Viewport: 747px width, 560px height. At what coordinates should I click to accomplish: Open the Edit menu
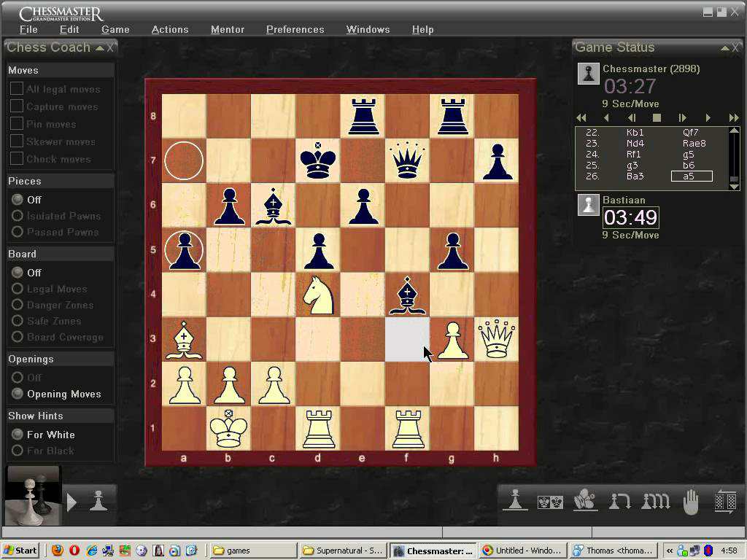pyautogui.click(x=69, y=29)
